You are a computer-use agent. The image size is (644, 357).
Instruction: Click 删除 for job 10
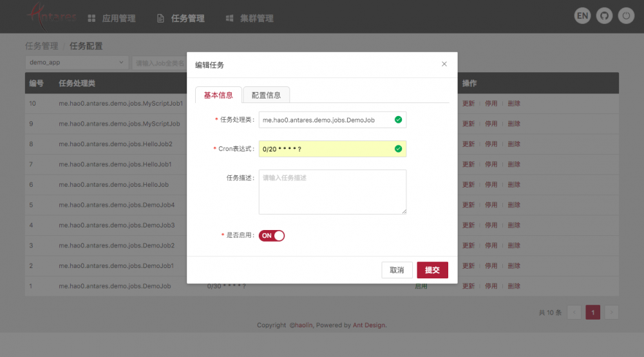[x=514, y=104]
